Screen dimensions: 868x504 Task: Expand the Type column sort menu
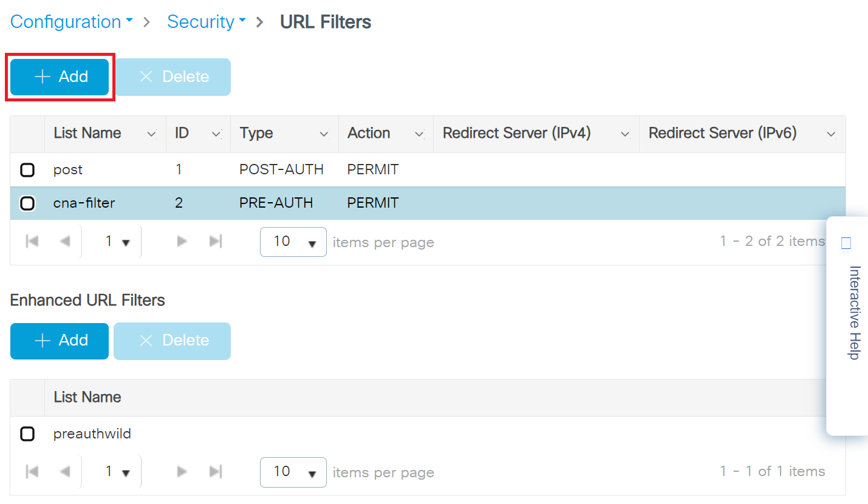(324, 134)
